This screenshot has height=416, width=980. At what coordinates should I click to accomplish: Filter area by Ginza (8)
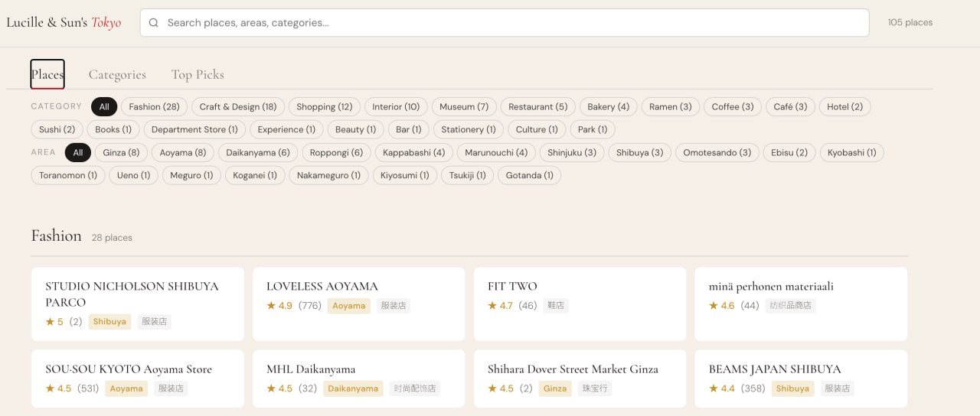coord(121,153)
